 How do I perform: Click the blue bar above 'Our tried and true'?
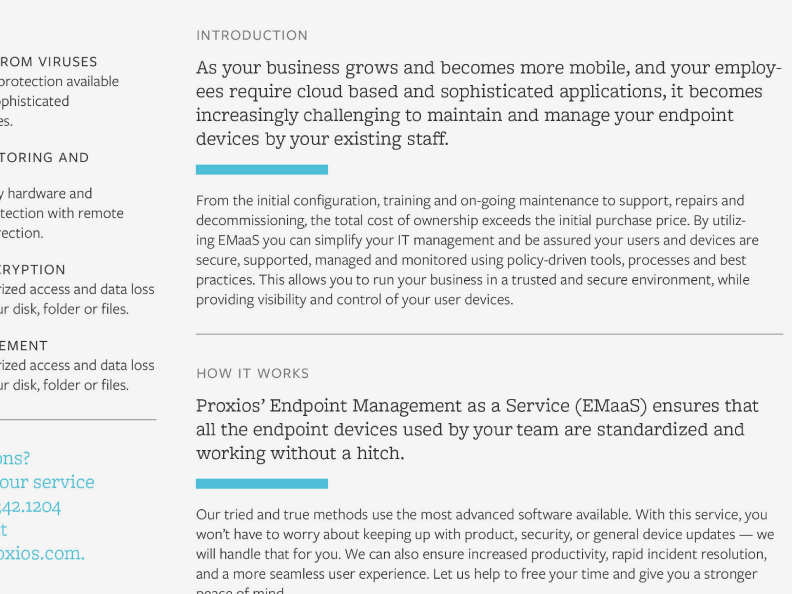tap(262, 484)
